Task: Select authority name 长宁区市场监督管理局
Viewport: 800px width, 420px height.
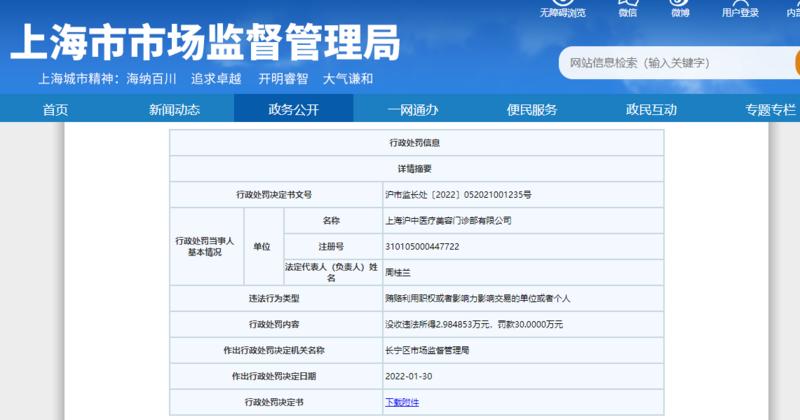Action: (427, 350)
